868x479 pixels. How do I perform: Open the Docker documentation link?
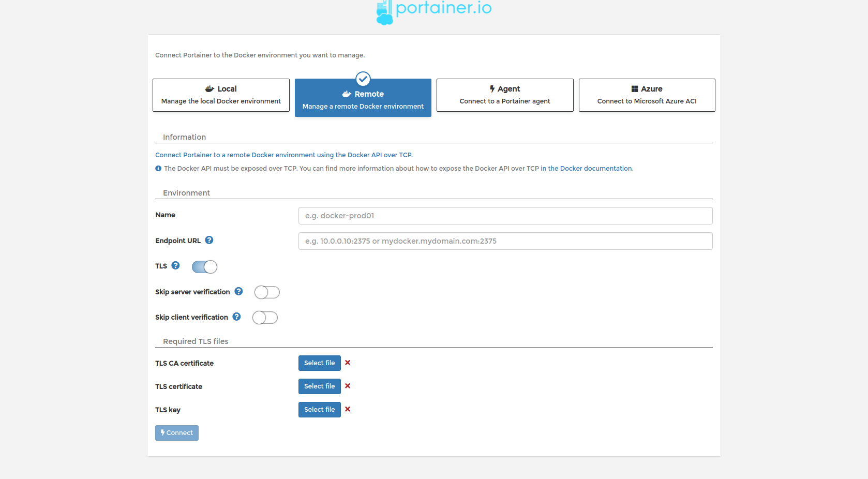587,169
